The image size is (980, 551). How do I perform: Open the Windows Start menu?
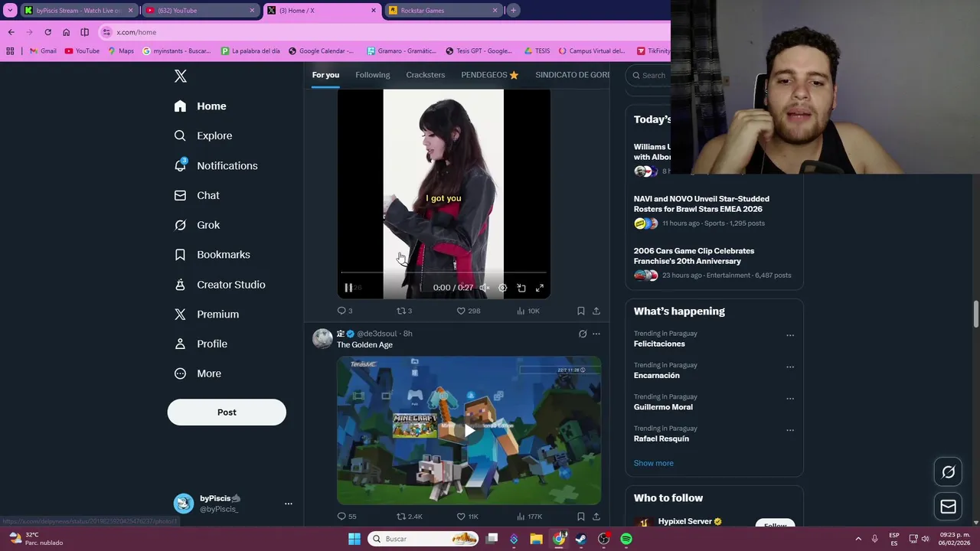[x=354, y=539]
